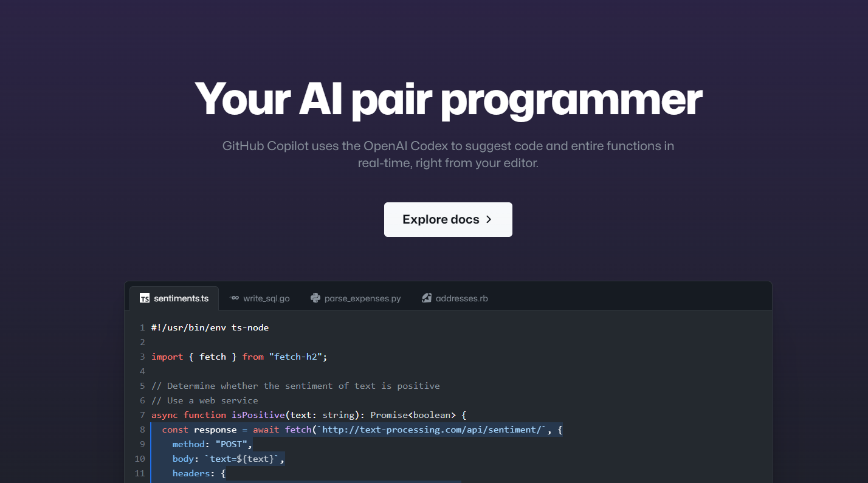
Task: Click the 'body: `text=${text}`' code line
Action: pyautogui.click(x=229, y=459)
